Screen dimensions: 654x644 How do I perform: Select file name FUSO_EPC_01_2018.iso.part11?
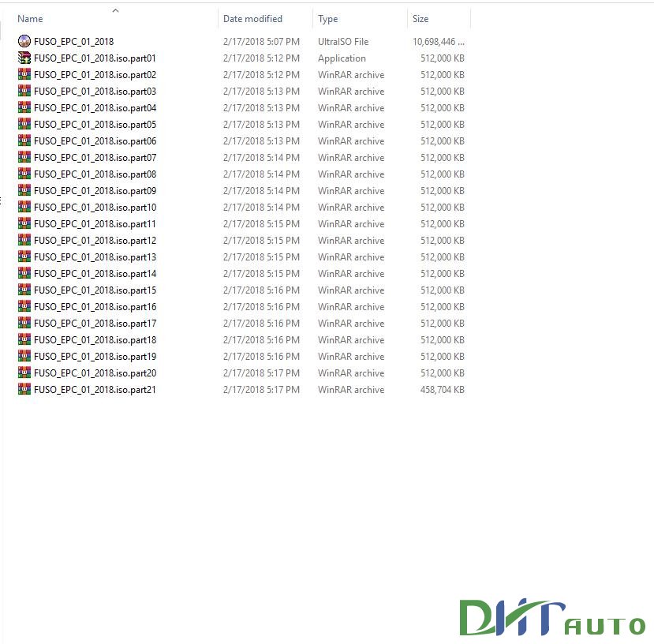95,224
